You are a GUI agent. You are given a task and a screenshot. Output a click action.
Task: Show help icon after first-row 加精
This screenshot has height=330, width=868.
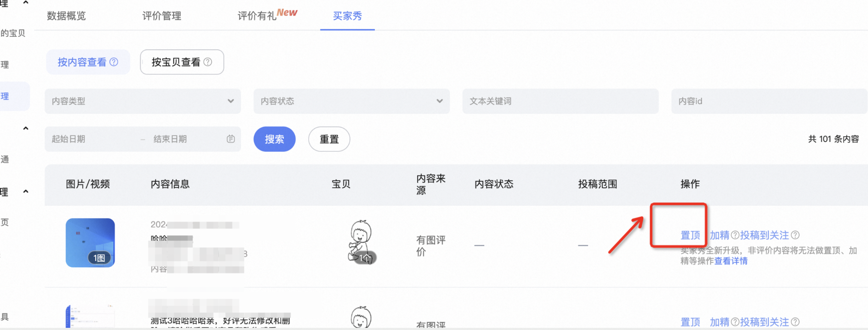click(735, 235)
